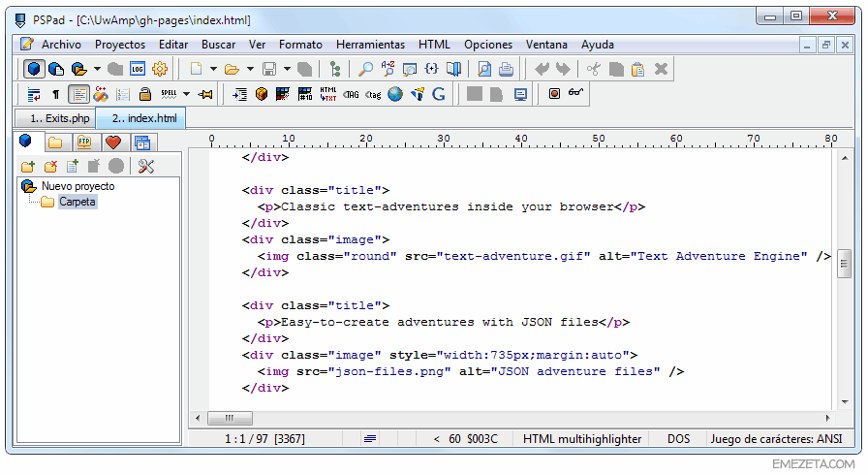This screenshot has width=868, height=474.
Task: Toggle word wrap icon in second toolbar
Action: point(34,95)
